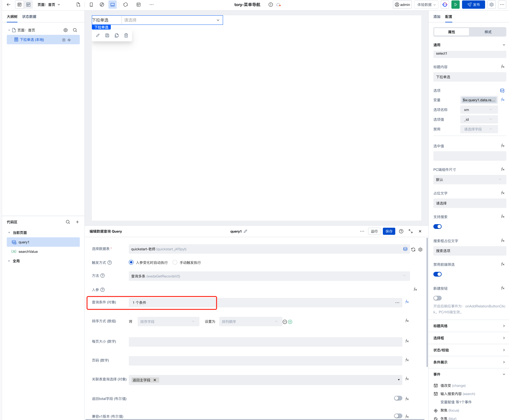Open the 排列顺序 dropdown
The image size is (509, 420).
click(x=250, y=322)
